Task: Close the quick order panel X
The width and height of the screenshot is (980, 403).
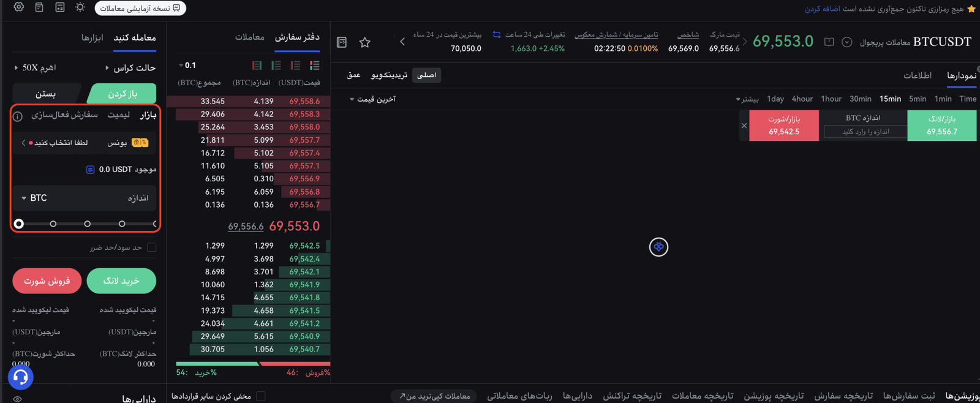Action: (x=744, y=126)
